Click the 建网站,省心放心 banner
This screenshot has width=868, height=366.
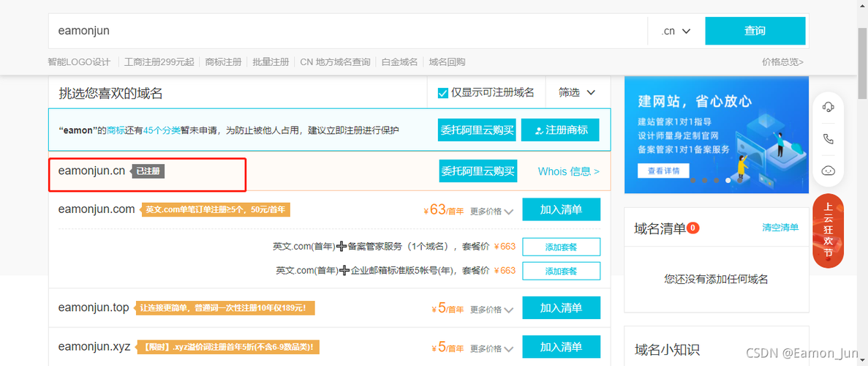coord(717,135)
